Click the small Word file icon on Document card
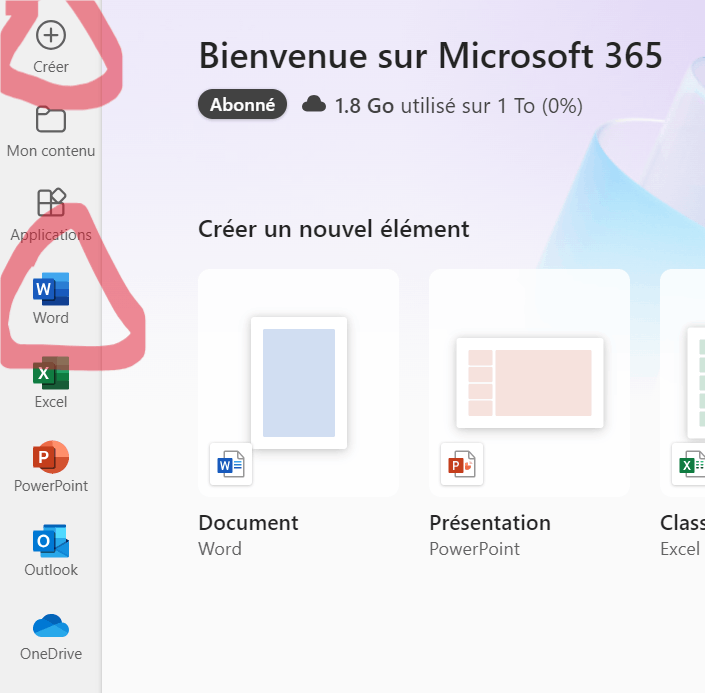705x693 pixels. (x=231, y=464)
